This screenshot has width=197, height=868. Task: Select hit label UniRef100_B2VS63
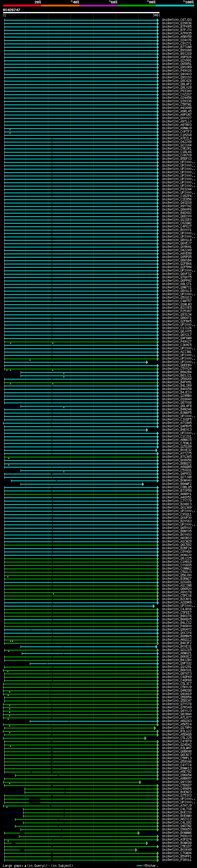(x=177, y=521)
